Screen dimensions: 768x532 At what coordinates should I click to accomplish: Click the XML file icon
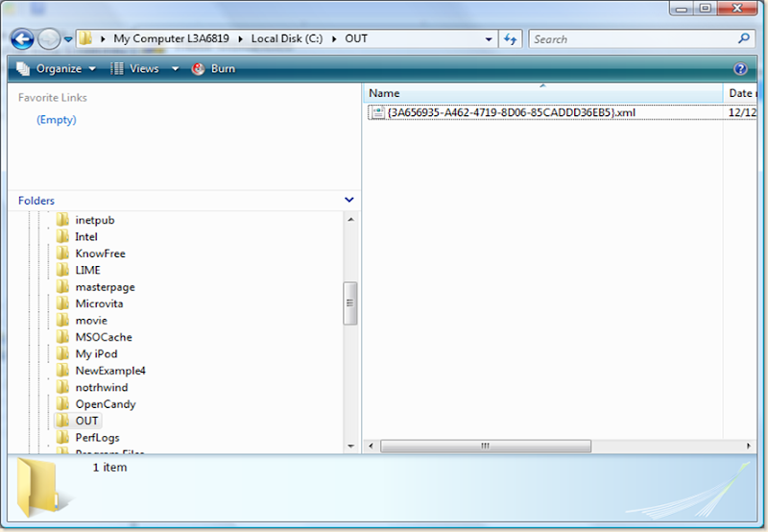click(x=377, y=112)
